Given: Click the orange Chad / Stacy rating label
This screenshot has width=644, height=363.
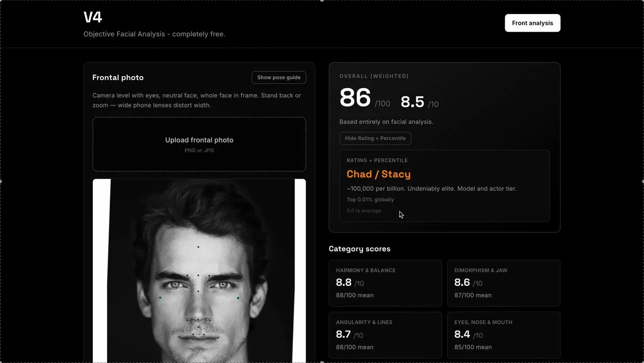Looking at the screenshot, I should [x=379, y=174].
